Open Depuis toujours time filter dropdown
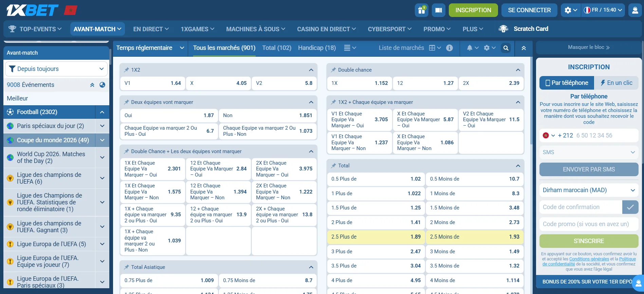Viewport: 644px width, 294px height. [56, 69]
